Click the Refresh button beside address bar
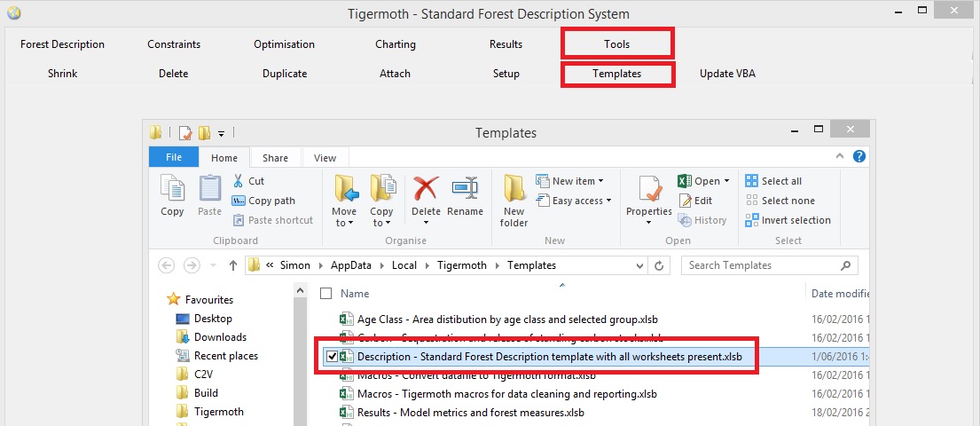Viewport: 980px width, 426px height. [658, 265]
